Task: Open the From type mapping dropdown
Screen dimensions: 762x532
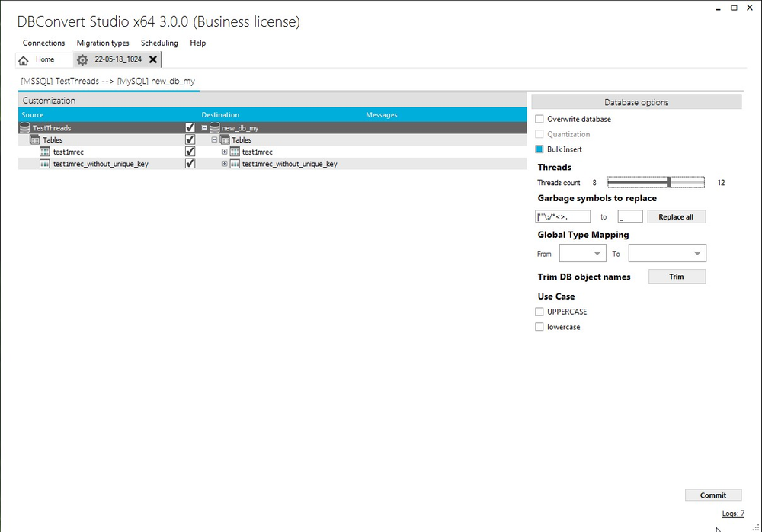Action: point(582,252)
